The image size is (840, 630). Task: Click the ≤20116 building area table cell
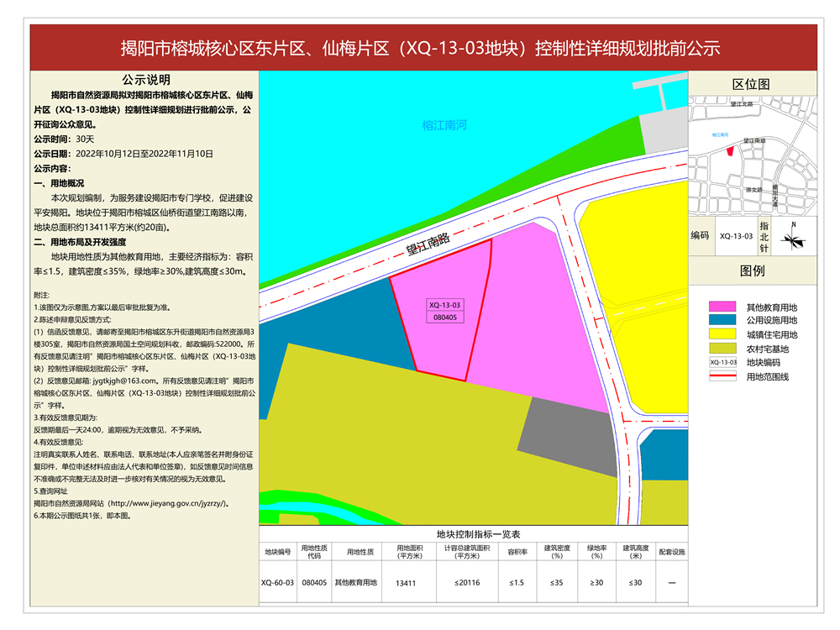(x=466, y=582)
